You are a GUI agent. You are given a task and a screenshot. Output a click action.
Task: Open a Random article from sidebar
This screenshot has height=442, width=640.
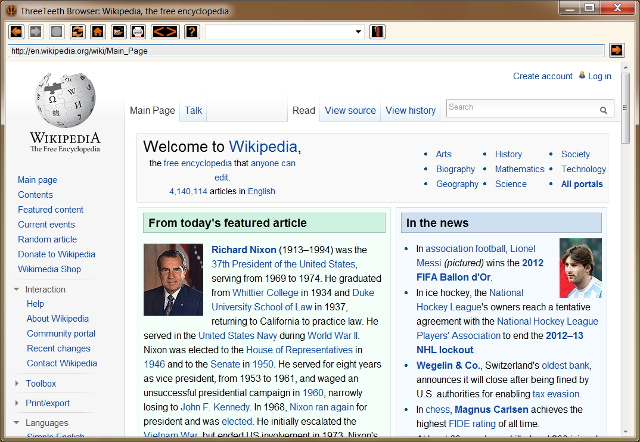[47, 239]
